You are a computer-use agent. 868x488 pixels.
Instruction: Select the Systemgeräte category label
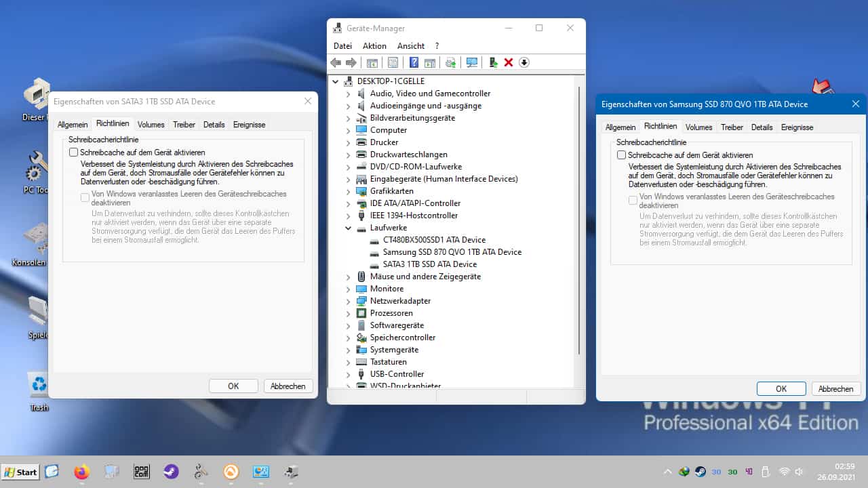click(394, 350)
